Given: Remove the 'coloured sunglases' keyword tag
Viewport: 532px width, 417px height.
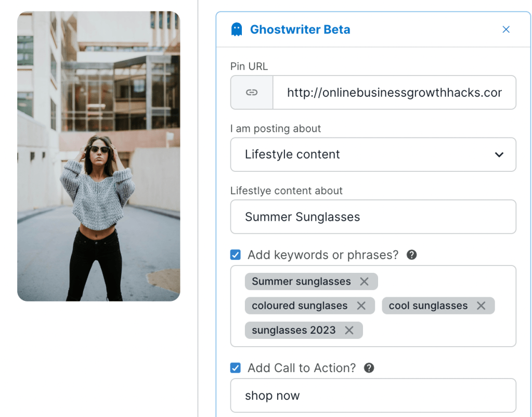Looking at the screenshot, I should 361,306.
